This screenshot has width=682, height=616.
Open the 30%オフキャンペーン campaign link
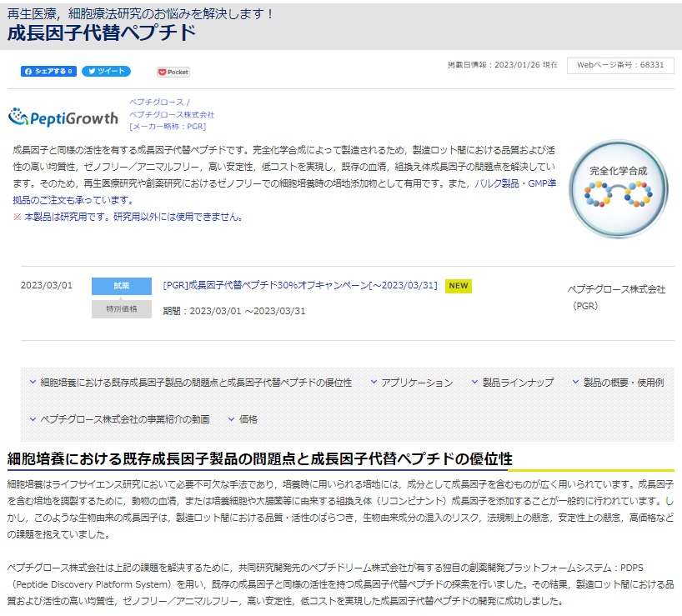coord(300,285)
